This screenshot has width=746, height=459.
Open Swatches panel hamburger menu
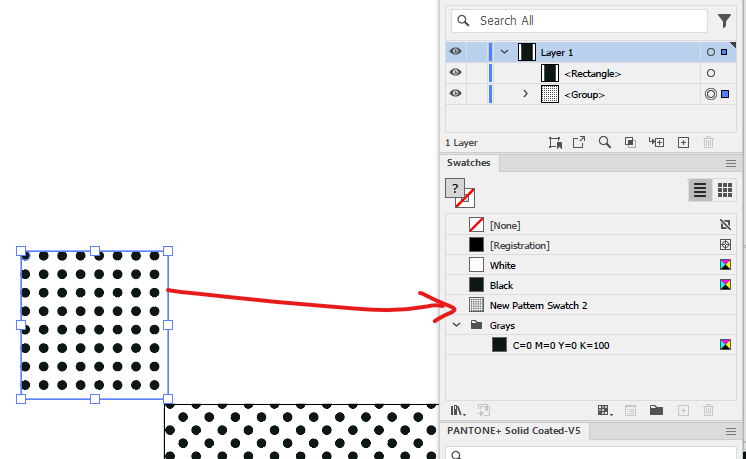tap(731, 164)
